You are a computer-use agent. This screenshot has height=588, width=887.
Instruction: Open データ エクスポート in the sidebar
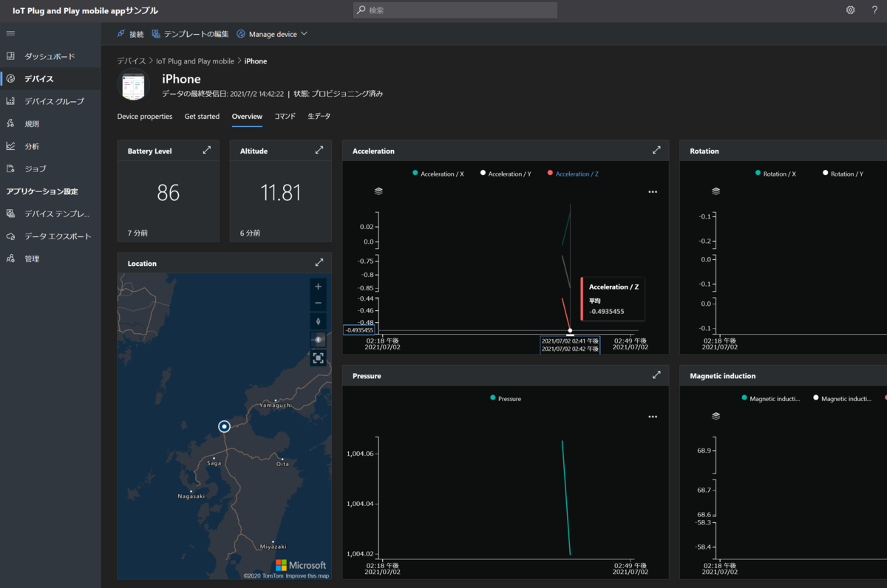[50, 236]
